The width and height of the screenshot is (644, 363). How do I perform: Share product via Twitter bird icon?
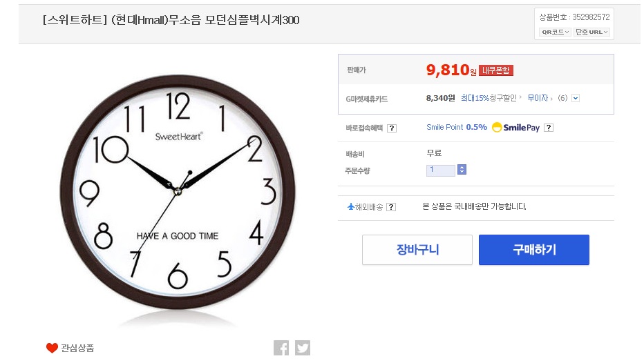[x=303, y=348]
